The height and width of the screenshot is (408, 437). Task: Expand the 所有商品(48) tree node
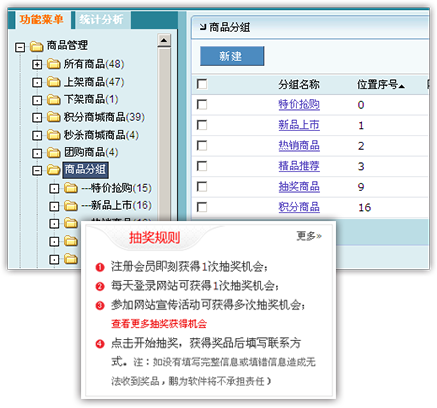tap(37, 64)
